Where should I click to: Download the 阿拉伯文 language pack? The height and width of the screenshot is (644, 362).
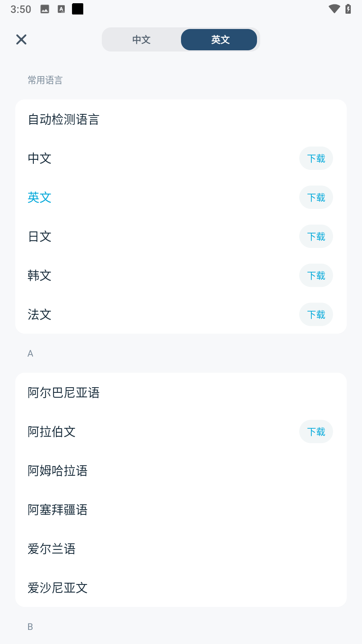tap(316, 432)
